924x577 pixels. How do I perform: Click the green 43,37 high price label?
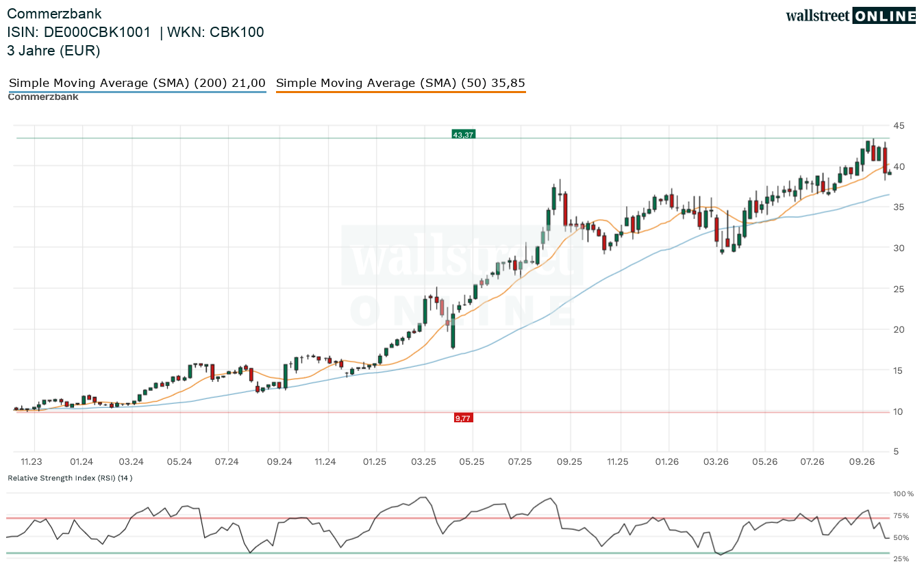point(464,135)
